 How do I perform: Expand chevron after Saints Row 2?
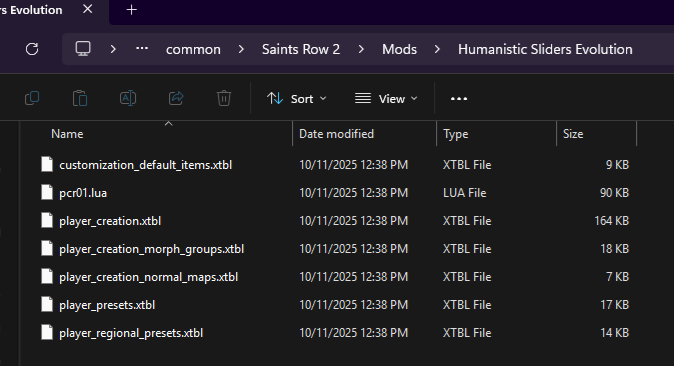[x=361, y=49]
